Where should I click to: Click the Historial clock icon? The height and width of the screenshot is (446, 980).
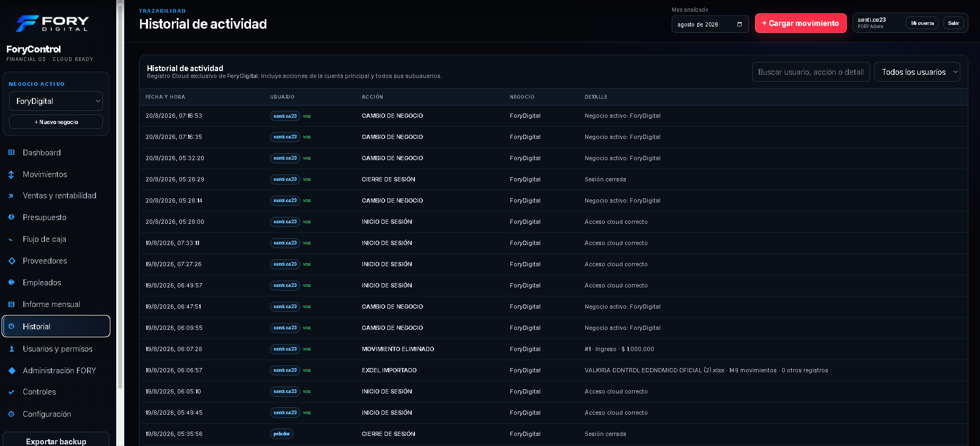click(11, 327)
